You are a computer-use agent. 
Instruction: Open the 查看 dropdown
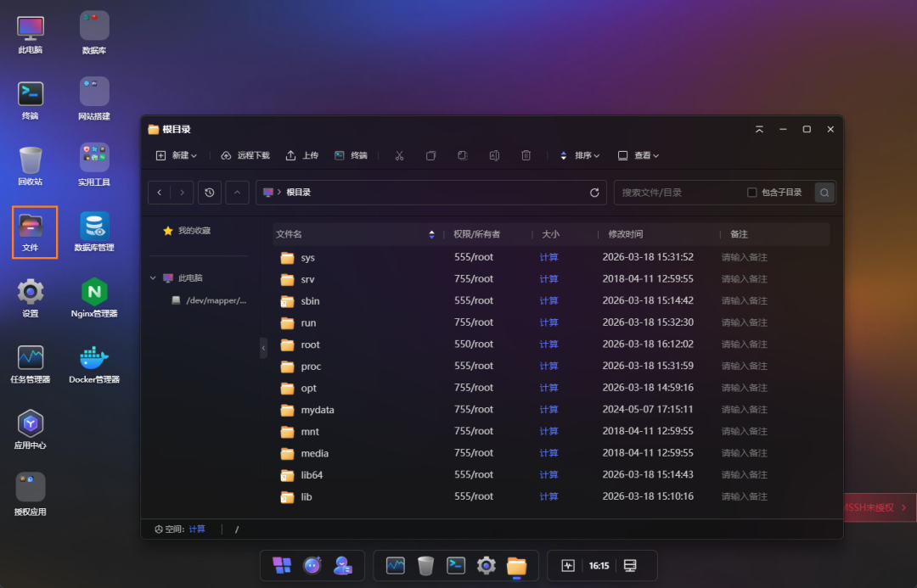pos(639,155)
